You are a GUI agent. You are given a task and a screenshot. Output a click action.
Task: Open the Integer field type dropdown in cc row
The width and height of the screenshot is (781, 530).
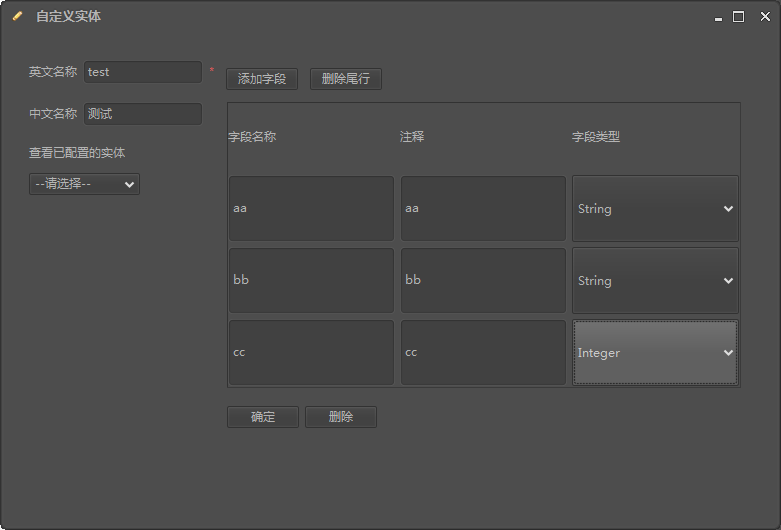pyautogui.click(x=655, y=352)
